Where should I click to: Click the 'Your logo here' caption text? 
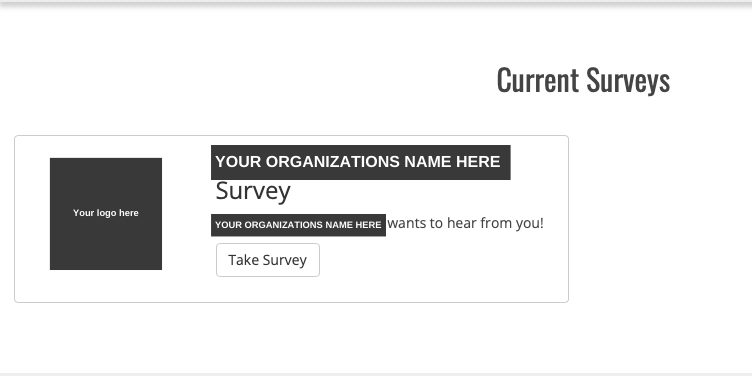coord(106,213)
